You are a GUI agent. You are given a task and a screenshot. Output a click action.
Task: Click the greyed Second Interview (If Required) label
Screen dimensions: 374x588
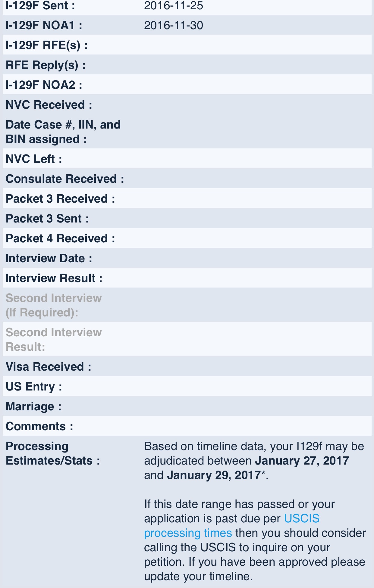click(x=53, y=305)
